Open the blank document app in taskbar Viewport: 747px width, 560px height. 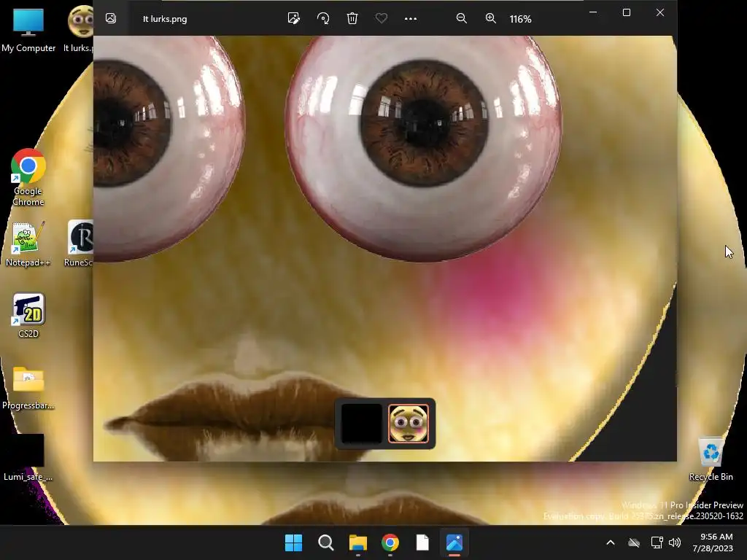click(422, 542)
